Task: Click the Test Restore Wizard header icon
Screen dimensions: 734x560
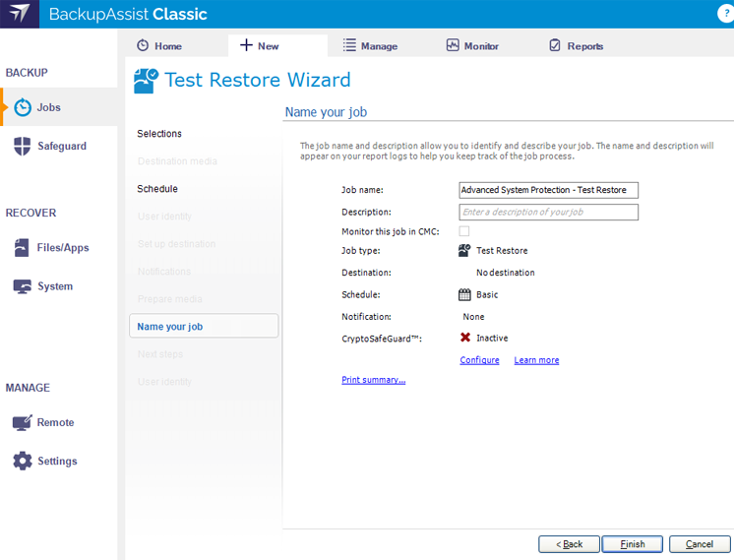Action: 146,81
